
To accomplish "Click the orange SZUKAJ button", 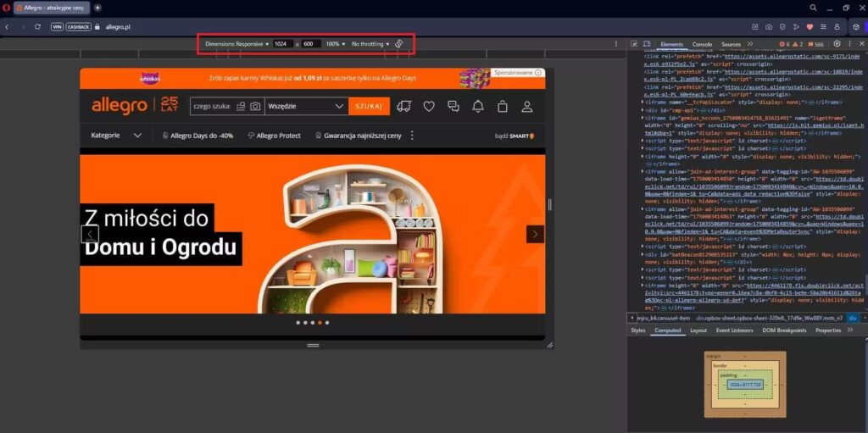I will [370, 106].
